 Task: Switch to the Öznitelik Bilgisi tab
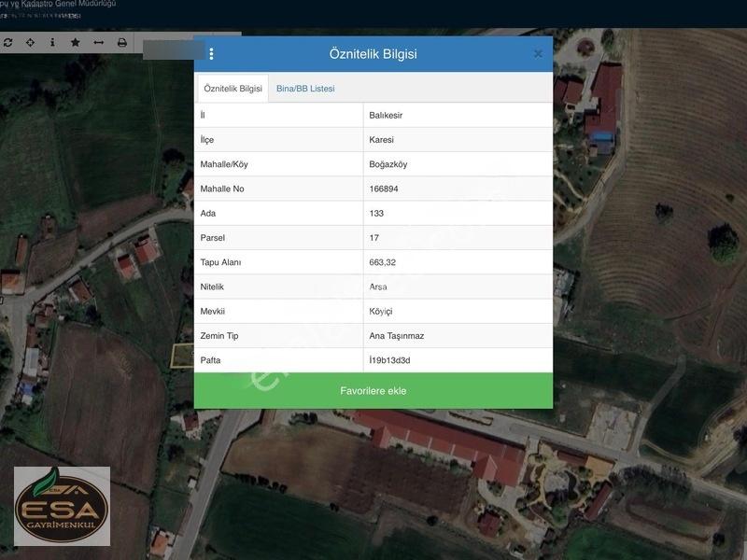tap(233, 89)
